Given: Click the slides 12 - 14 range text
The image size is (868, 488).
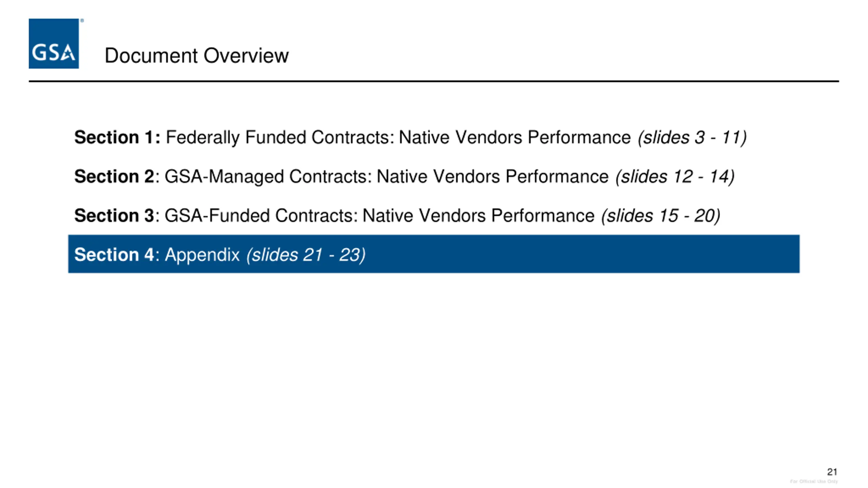Looking at the screenshot, I should point(675,177).
